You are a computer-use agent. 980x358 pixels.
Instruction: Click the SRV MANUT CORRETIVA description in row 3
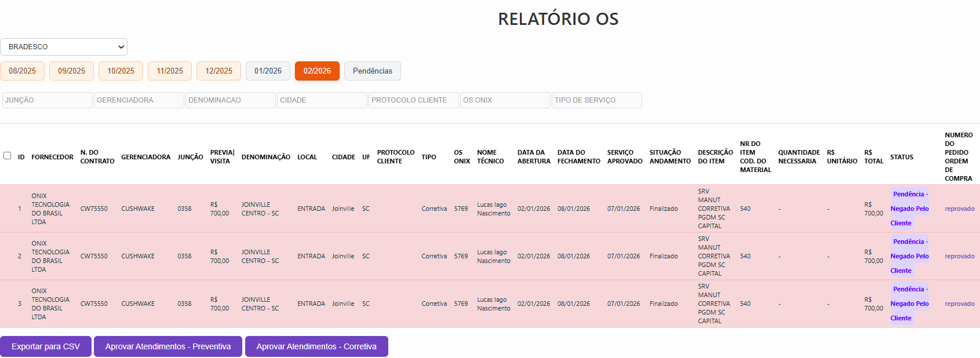[x=714, y=304]
